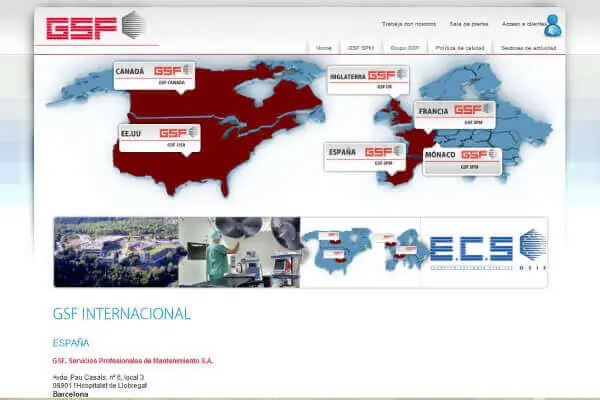The width and height of the screenshot is (600, 400).
Task: Click the E.C.S logo banner
Action: click(x=486, y=252)
